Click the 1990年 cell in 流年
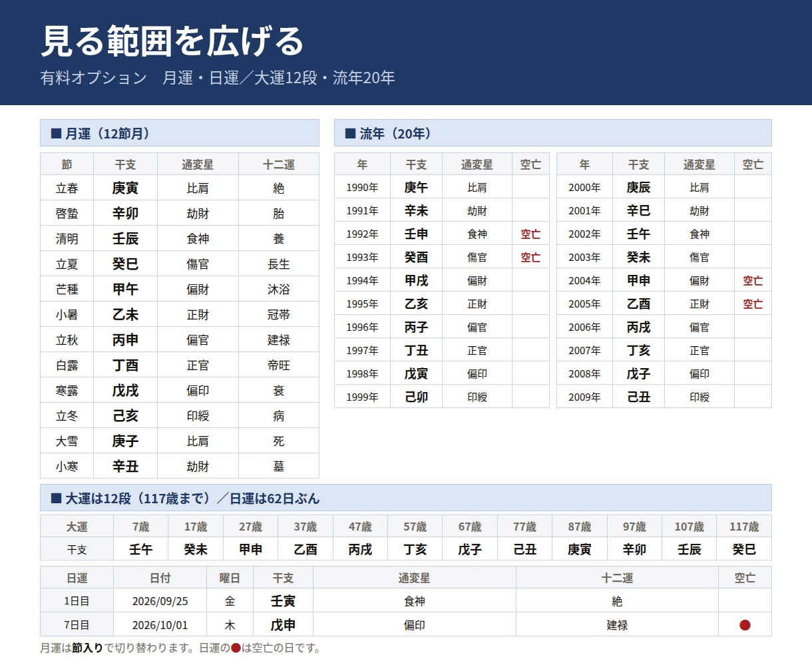This screenshot has height=671, width=812. point(362,188)
